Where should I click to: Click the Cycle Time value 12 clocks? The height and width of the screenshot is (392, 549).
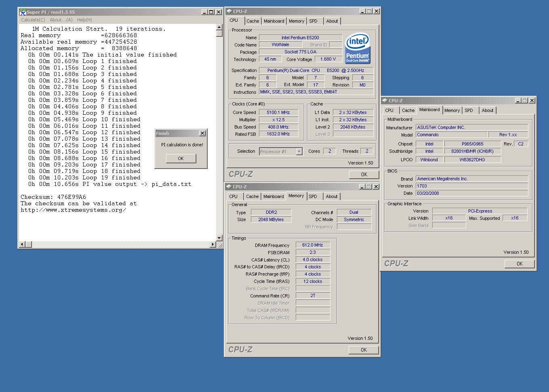313,281
